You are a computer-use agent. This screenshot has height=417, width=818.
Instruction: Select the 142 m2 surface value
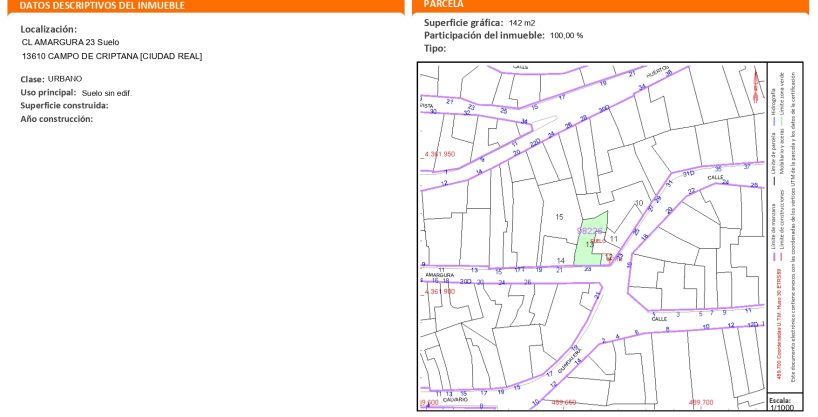[522, 22]
